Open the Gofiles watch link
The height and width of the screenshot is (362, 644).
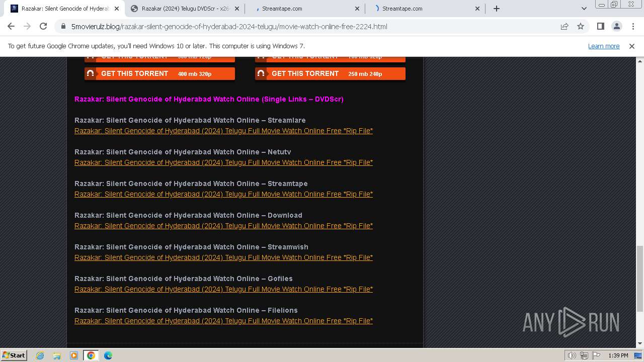click(223, 289)
